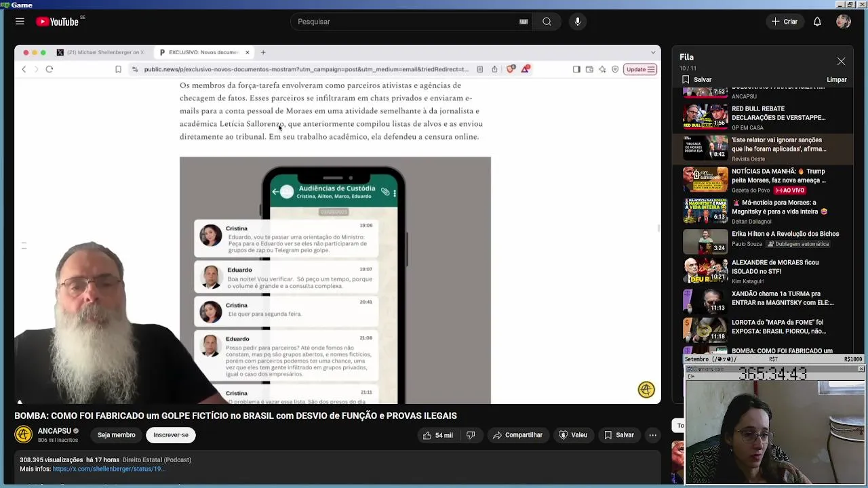Viewport: 868px width, 488px height.
Task: Go to YouTube home via logo
Action: pos(58,22)
